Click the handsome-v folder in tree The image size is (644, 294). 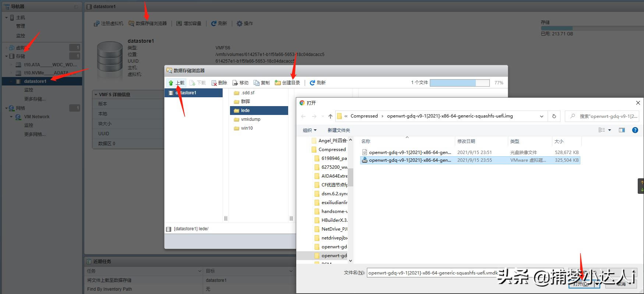[x=331, y=211]
